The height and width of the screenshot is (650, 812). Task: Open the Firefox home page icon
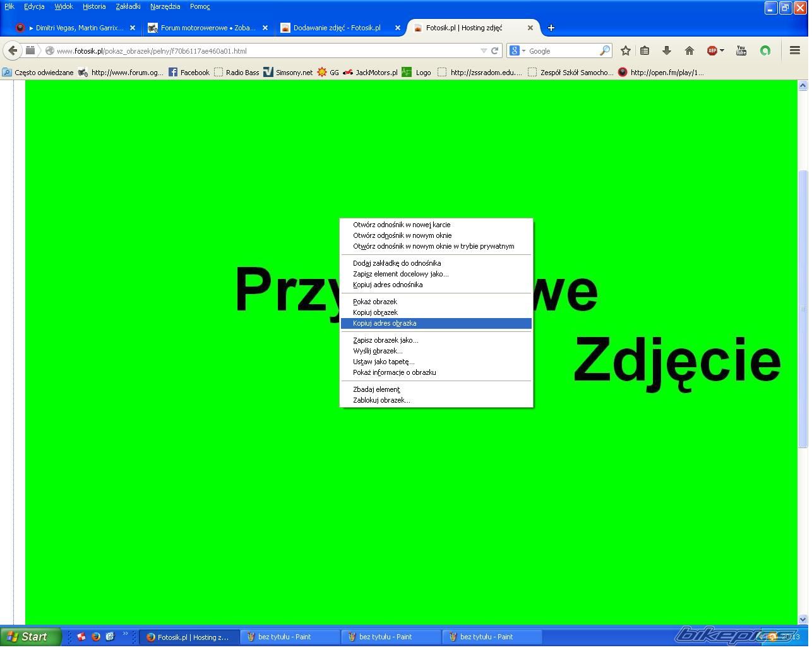690,50
